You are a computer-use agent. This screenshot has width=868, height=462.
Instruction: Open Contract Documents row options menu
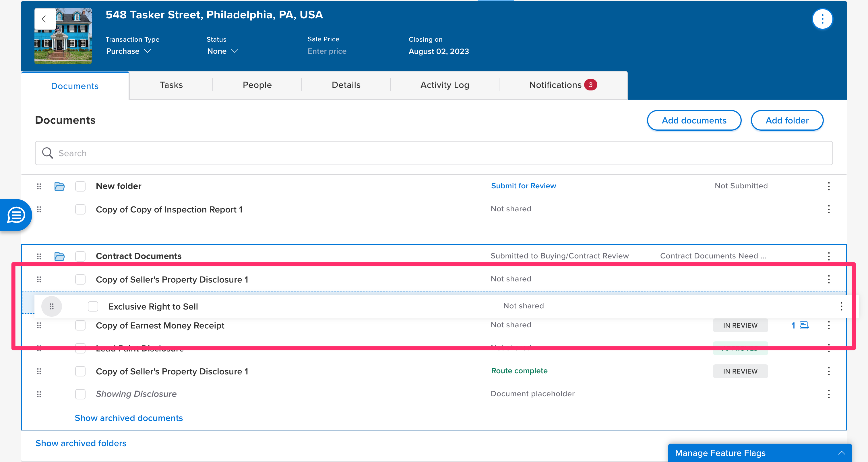829,256
